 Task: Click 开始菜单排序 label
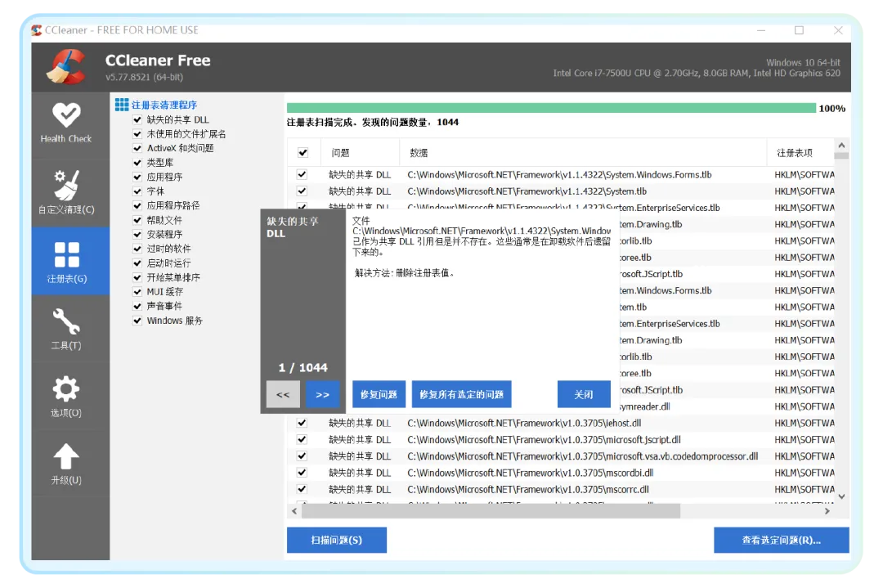(x=173, y=278)
